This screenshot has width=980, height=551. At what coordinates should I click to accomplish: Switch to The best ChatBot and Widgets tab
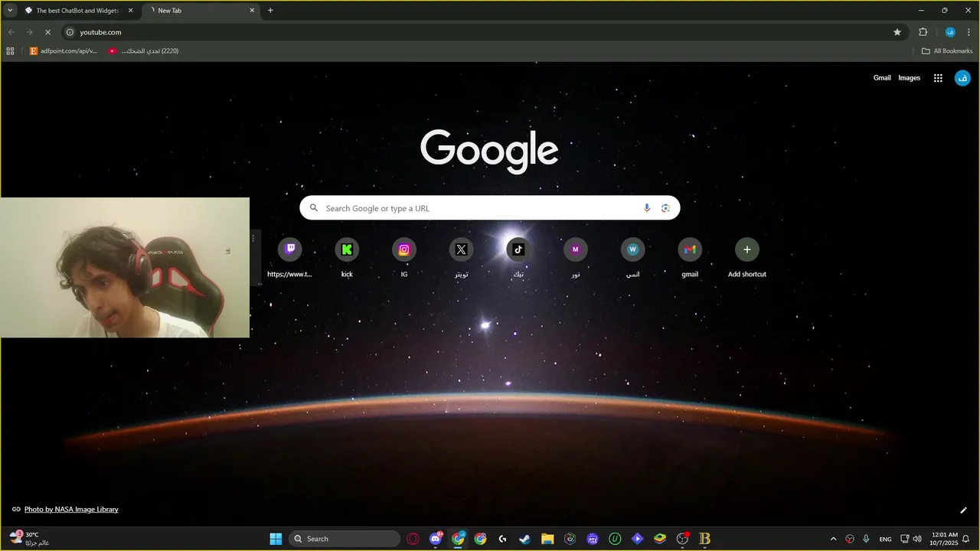(x=78, y=11)
